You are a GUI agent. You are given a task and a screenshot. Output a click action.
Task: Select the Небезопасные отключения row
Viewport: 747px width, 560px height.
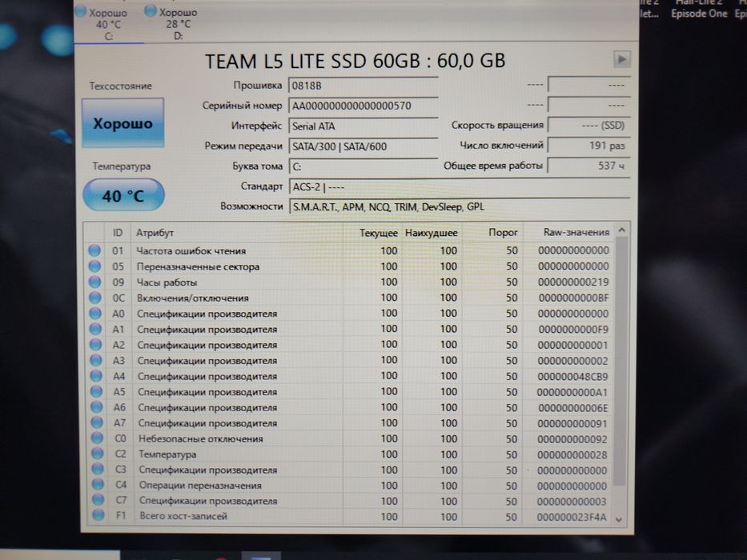click(x=350, y=438)
